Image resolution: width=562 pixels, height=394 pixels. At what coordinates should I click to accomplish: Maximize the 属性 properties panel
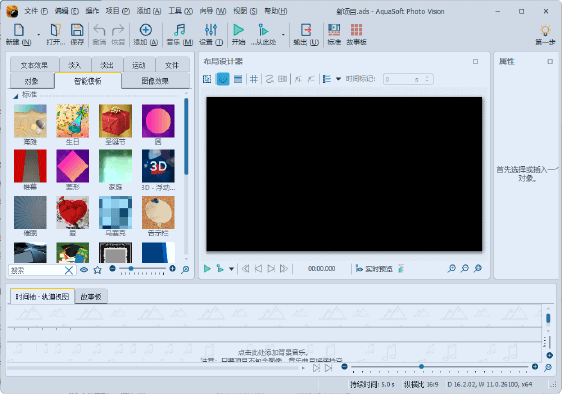pyautogui.click(x=550, y=62)
